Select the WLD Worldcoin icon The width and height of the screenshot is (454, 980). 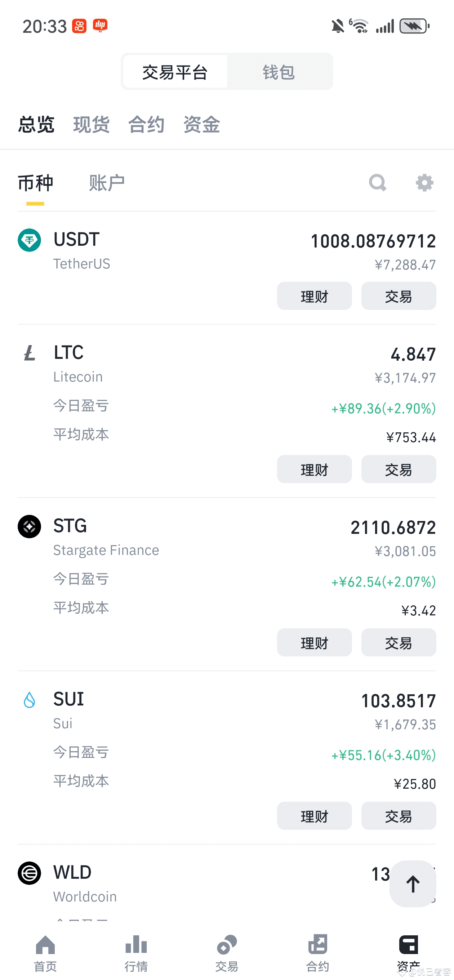29,873
